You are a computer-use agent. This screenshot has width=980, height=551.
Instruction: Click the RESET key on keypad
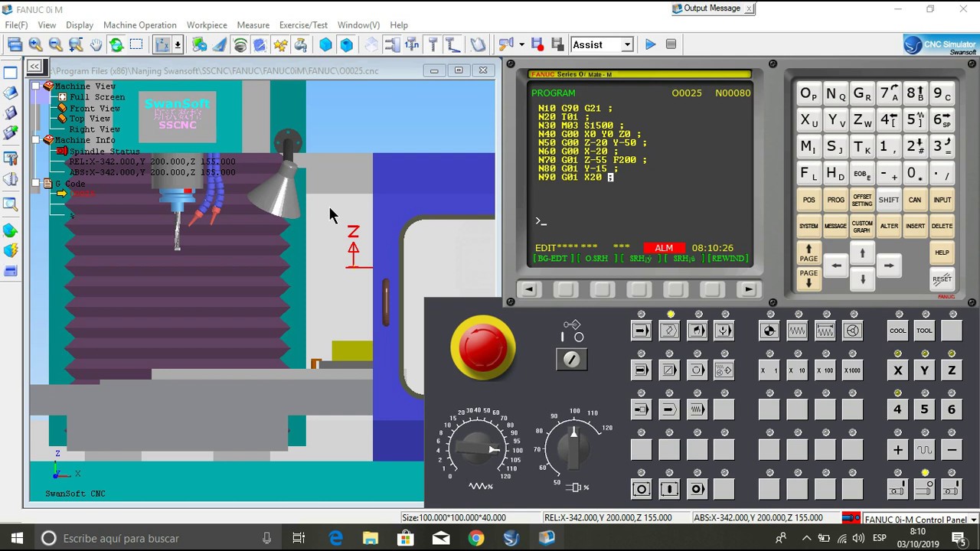point(942,279)
